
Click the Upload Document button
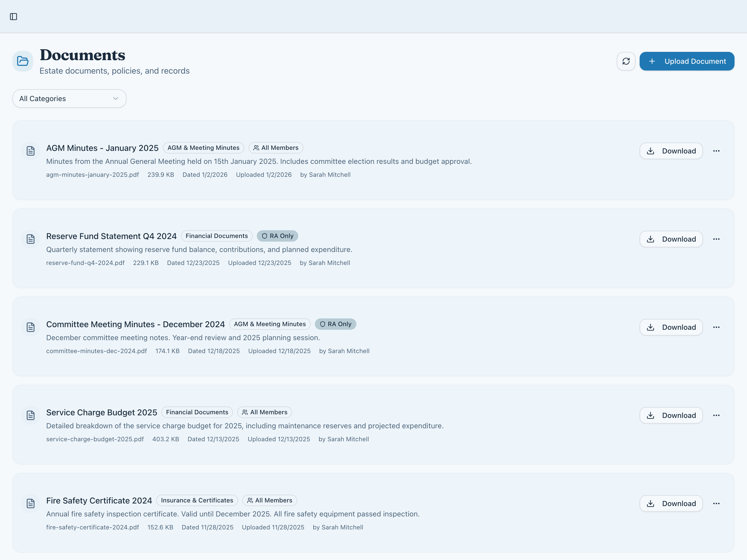point(687,61)
